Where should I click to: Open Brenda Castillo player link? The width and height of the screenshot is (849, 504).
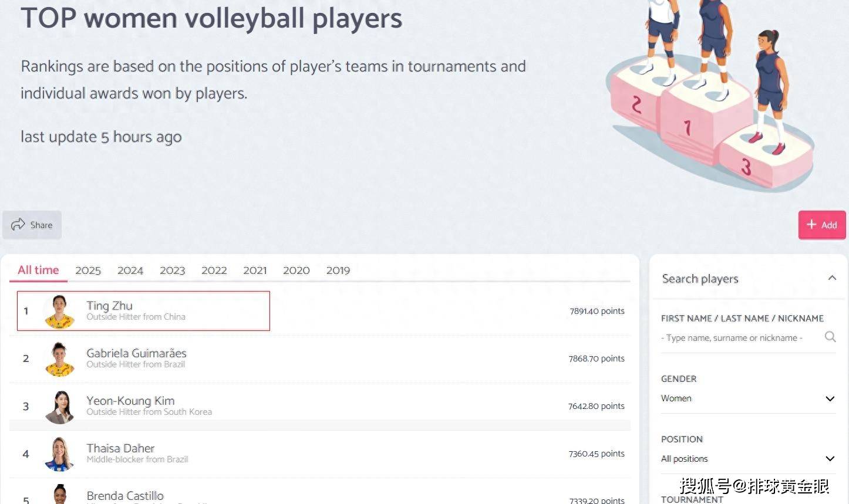(x=125, y=496)
